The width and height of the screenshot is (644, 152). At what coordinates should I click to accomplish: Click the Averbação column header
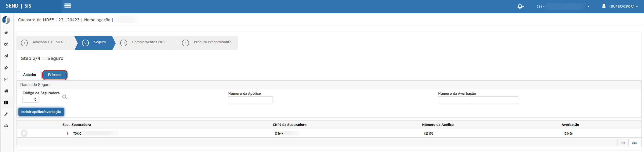pos(570,125)
